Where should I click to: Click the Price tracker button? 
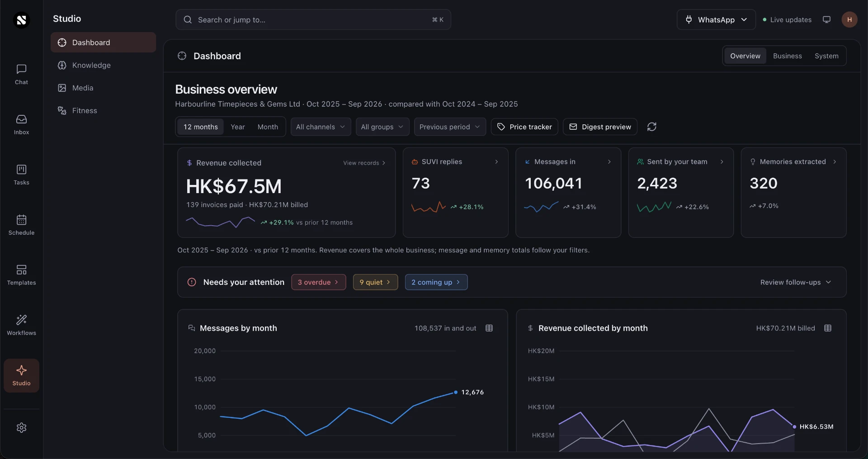coord(524,127)
